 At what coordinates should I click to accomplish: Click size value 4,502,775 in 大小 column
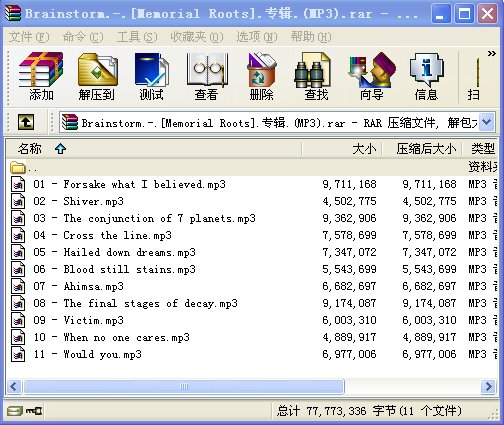(x=349, y=201)
